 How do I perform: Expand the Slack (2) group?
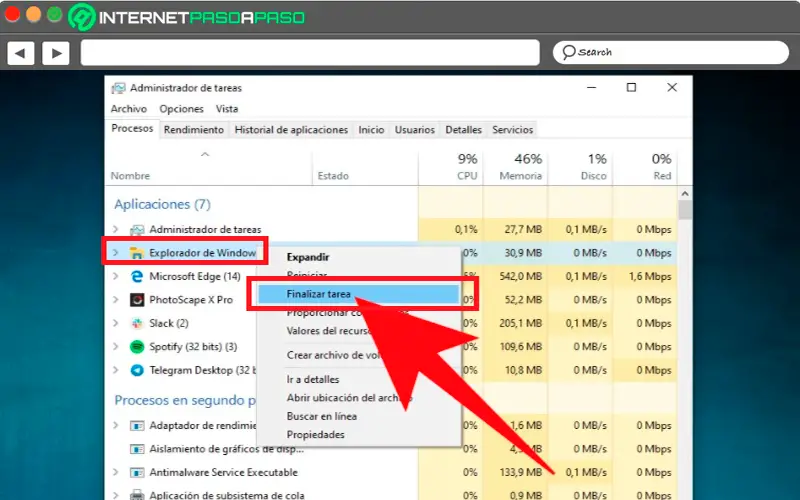pyautogui.click(x=116, y=323)
